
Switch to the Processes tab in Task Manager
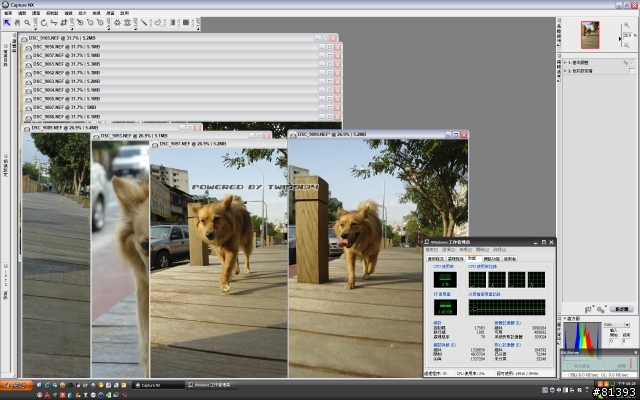[x=456, y=259]
